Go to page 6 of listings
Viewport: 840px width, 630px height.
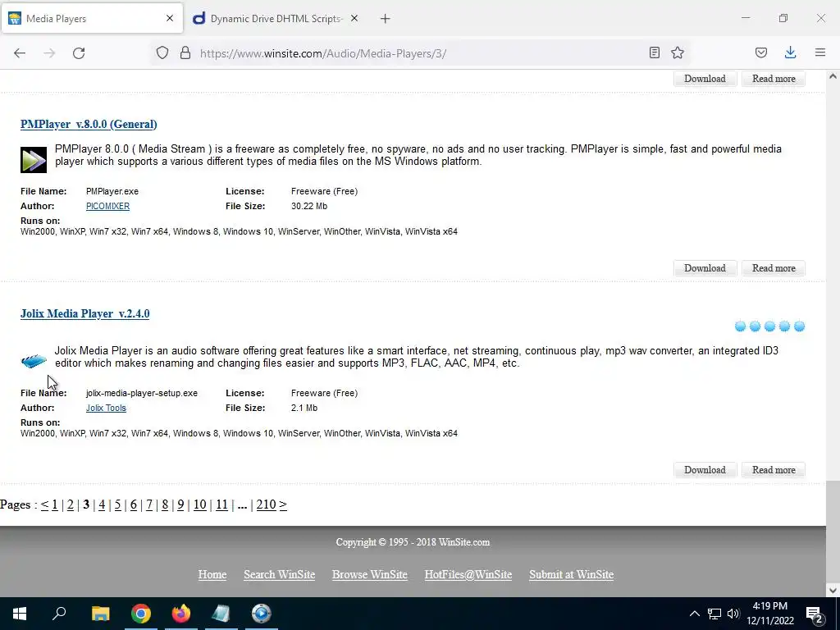click(x=134, y=505)
